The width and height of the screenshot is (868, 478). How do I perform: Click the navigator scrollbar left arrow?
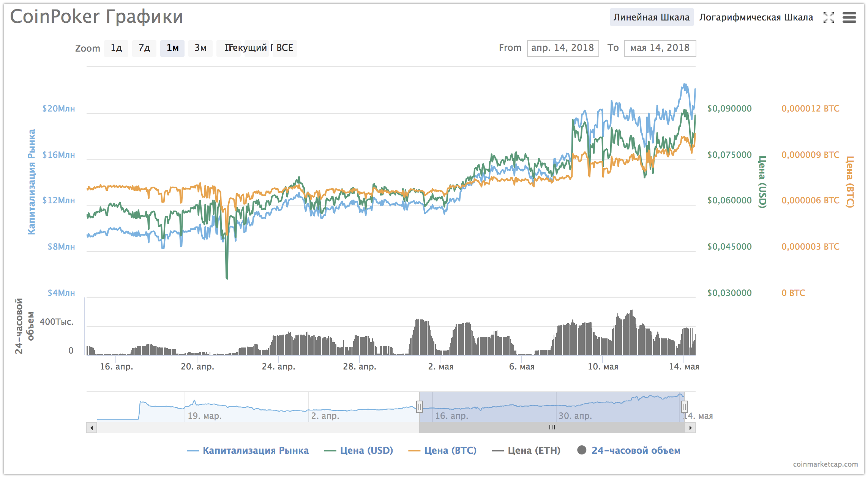(x=92, y=428)
